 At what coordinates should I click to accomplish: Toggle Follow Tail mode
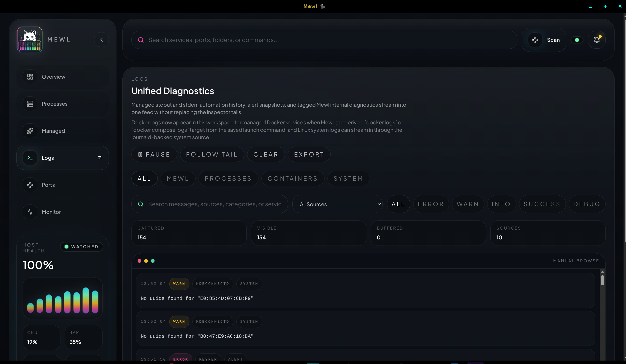click(212, 155)
